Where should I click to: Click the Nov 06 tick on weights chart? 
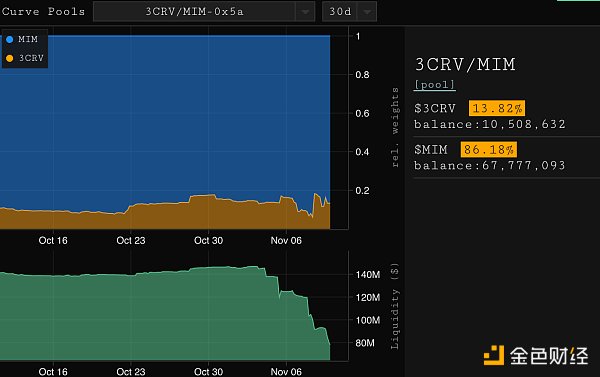pyautogui.click(x=286, y=240)
